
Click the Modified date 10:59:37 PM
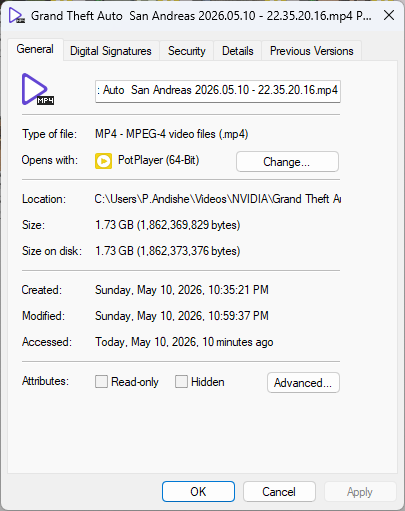(x=182, y=316)
